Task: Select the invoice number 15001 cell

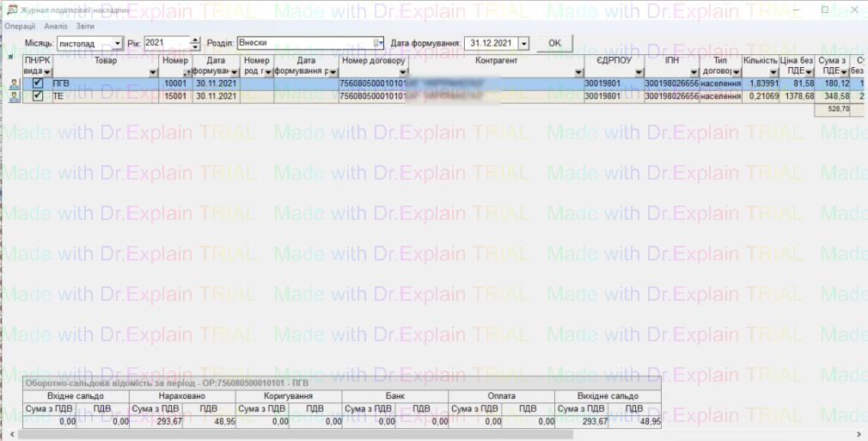Action: click(175, 96)
